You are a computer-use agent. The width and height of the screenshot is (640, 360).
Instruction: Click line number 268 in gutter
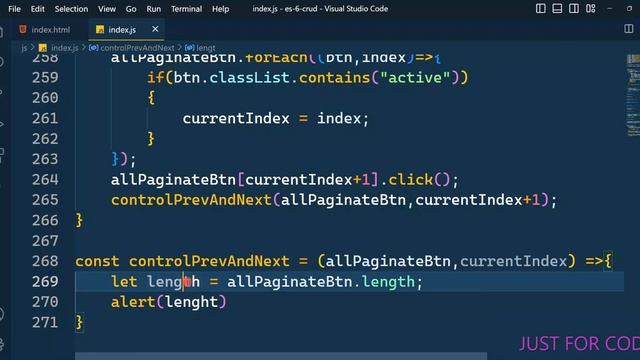pyautogui.click(x=45, y=261)
